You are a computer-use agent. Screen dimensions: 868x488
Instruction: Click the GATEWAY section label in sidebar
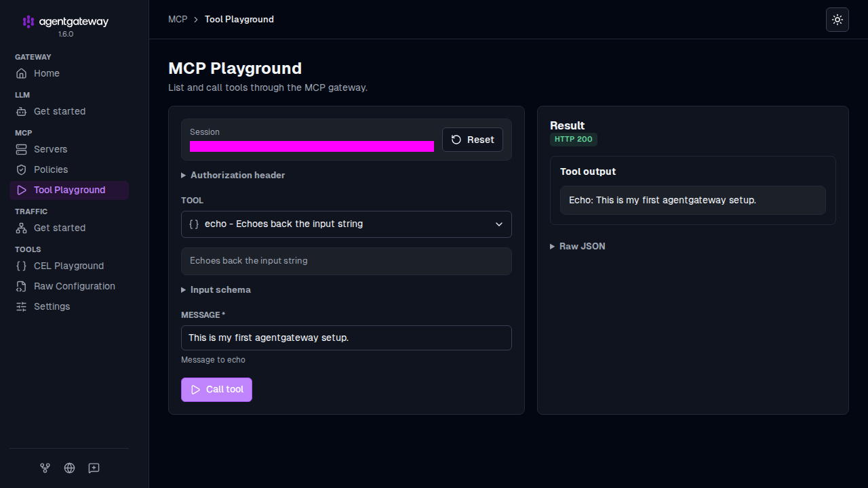click(x=33, y=57)
